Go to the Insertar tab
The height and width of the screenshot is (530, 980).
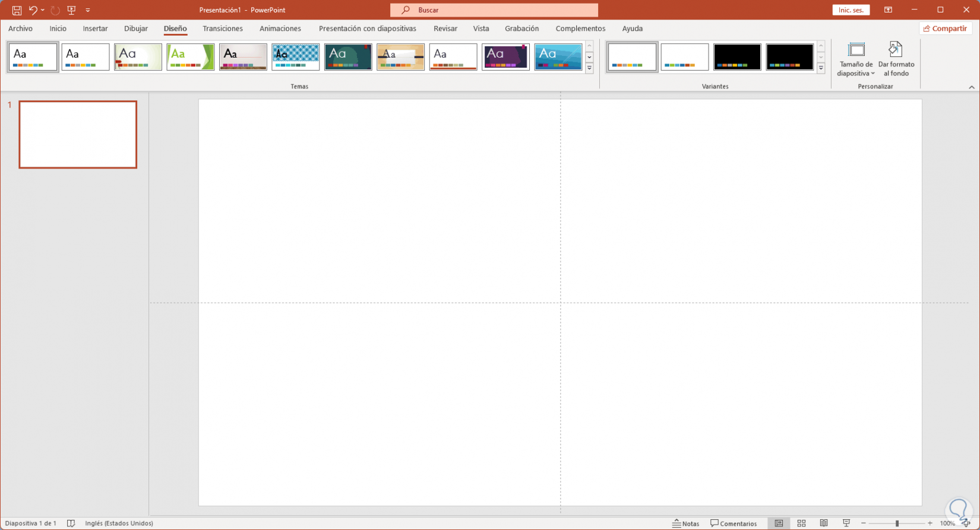click(x=96, y=28)
